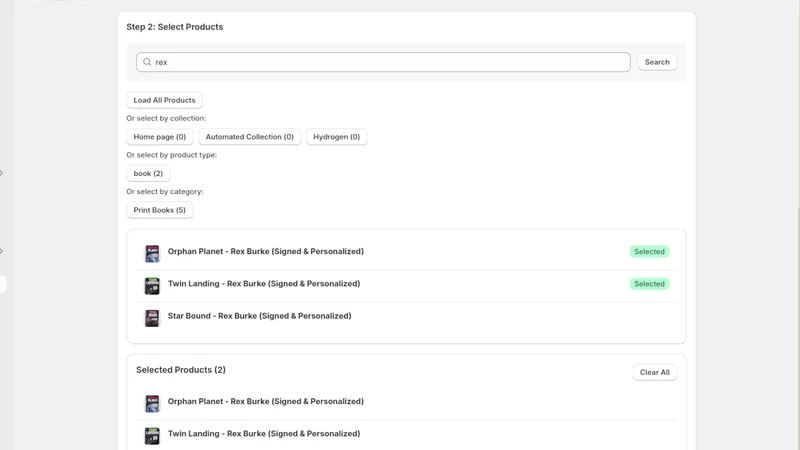Viewport: 800px width, 450px height.
Task: Click Twin Landing thumbnail in Selected Products
Action: [x=152, y=436]
